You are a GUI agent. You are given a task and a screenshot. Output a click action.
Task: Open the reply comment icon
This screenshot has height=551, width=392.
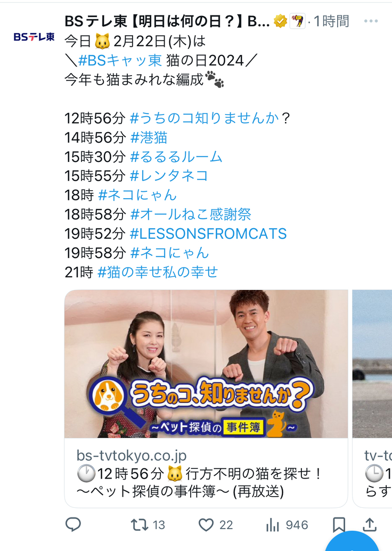tap(73, 525)
